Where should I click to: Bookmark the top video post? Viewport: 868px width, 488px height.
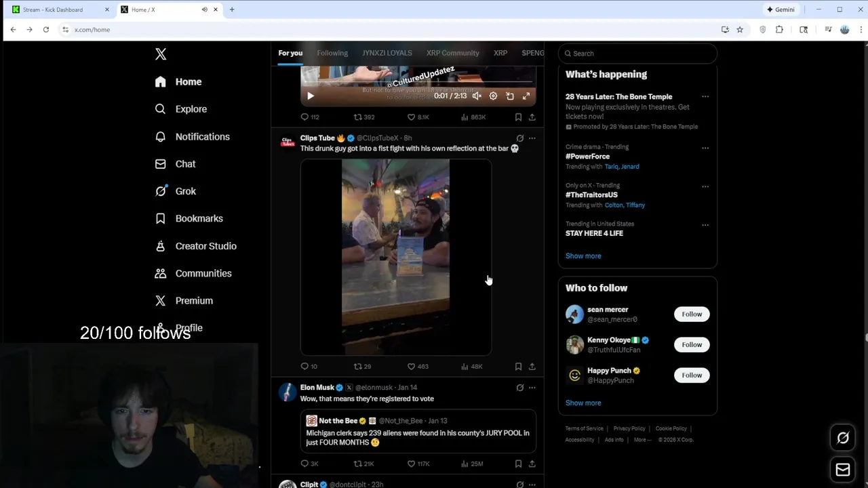(x=518, y=117)
